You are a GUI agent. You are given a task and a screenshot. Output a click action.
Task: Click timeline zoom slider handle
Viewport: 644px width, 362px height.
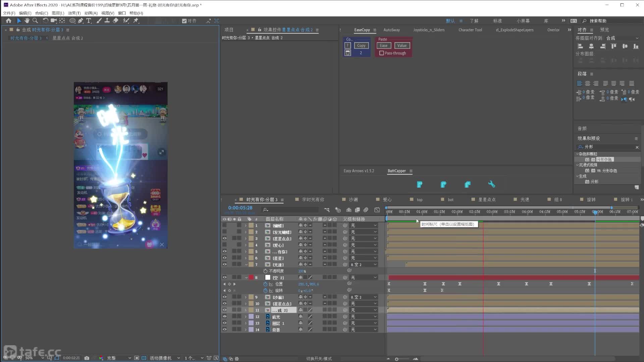396,359
